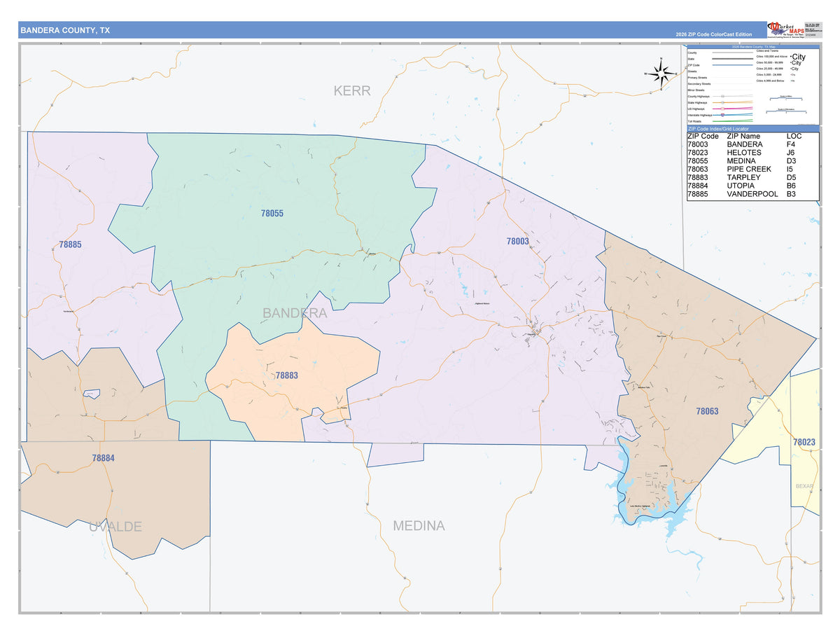The image size is (840, 636).
Task: Click 78003 in the ZIP index table
Action: coord(698,144)
